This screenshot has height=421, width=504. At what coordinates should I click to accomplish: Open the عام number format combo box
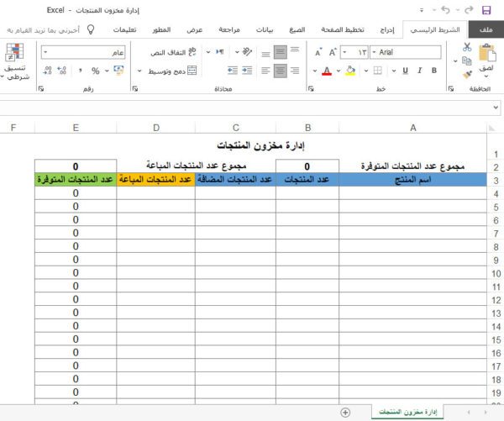83,52
